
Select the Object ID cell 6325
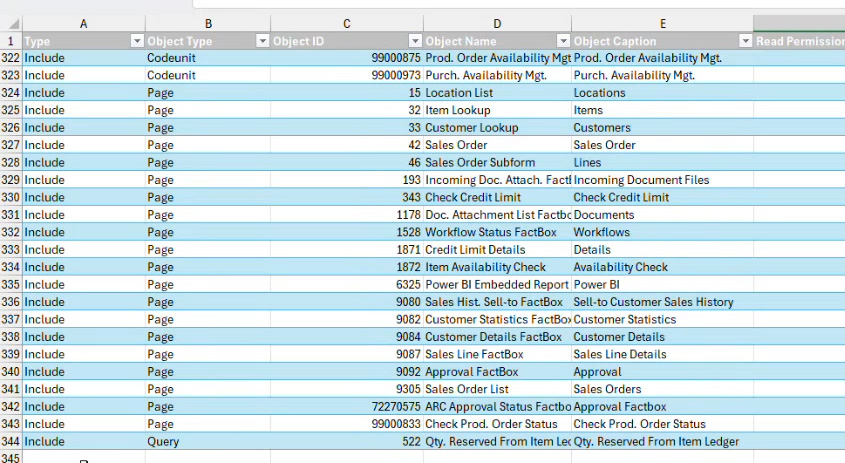(347, 285)
